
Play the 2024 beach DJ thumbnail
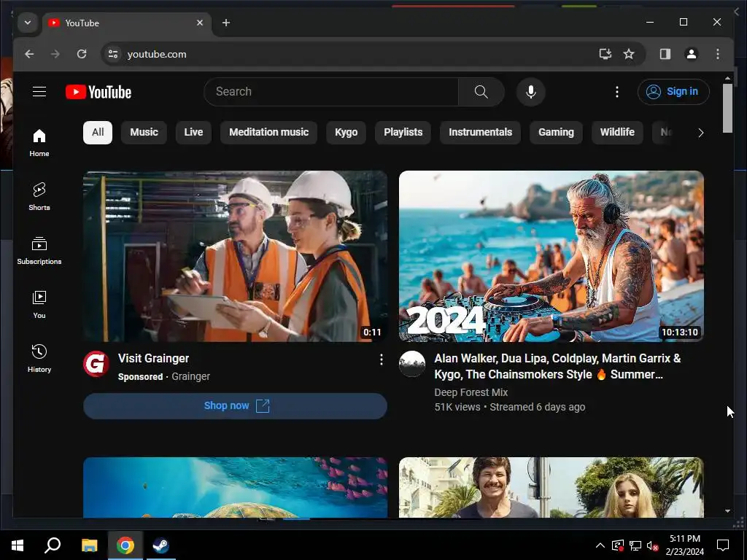551,256
